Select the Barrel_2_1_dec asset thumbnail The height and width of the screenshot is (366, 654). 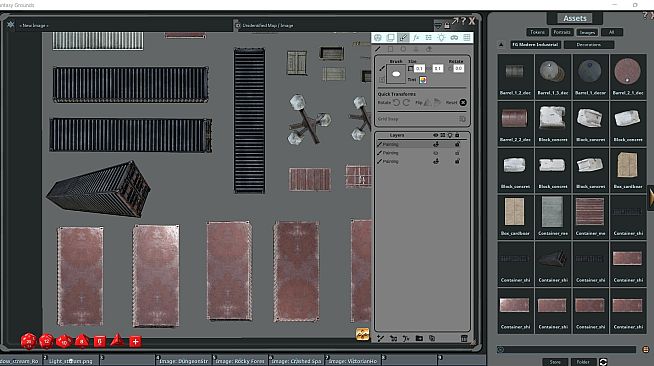pos(628,76)
